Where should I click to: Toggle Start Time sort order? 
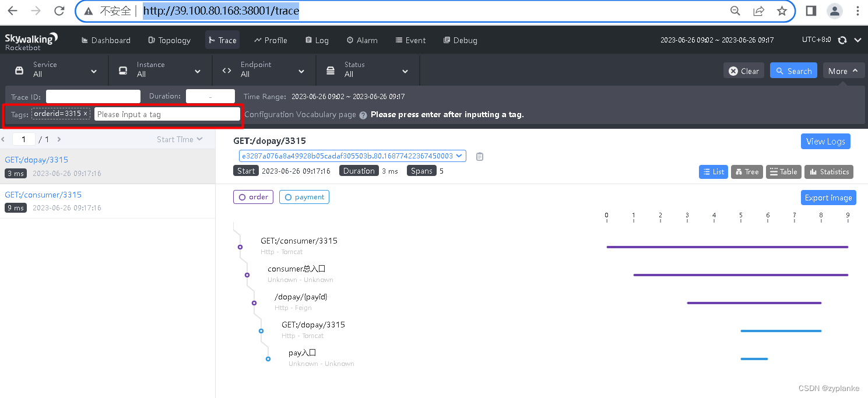point(180,139)
